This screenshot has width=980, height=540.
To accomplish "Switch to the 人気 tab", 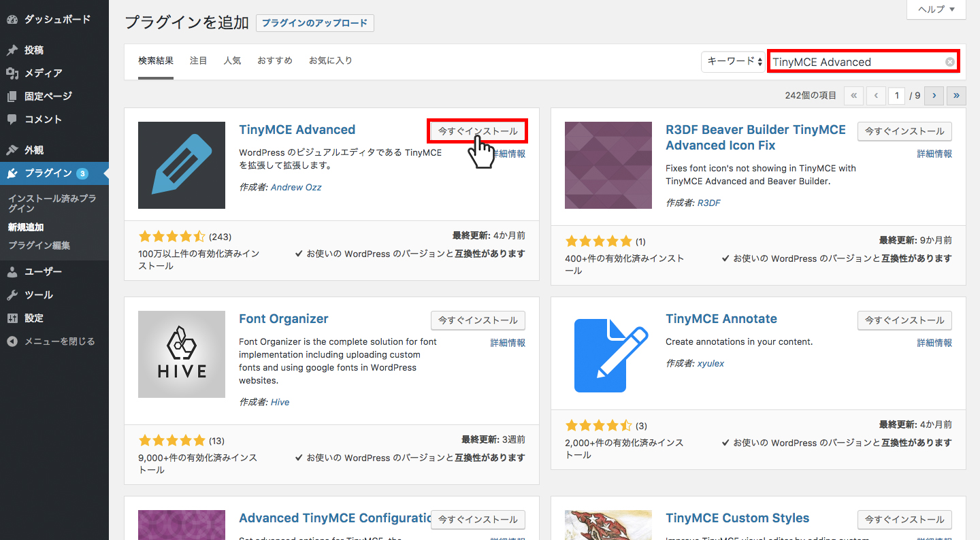I will coord(233,61).
